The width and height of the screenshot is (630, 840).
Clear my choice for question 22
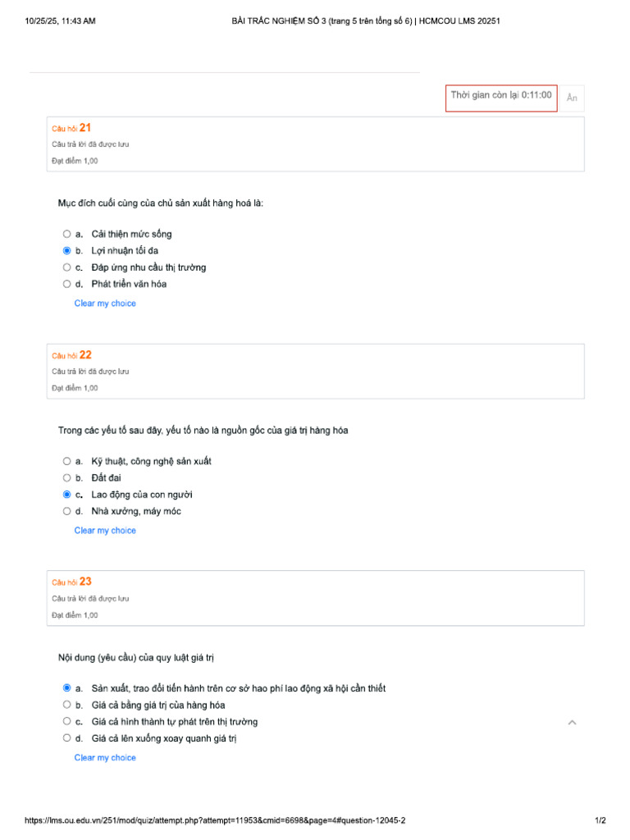click(x=105, y=531)
